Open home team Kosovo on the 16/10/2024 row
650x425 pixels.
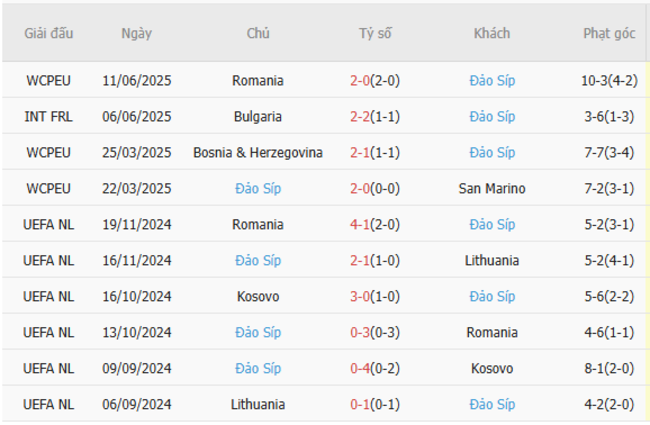coord(258,297)
